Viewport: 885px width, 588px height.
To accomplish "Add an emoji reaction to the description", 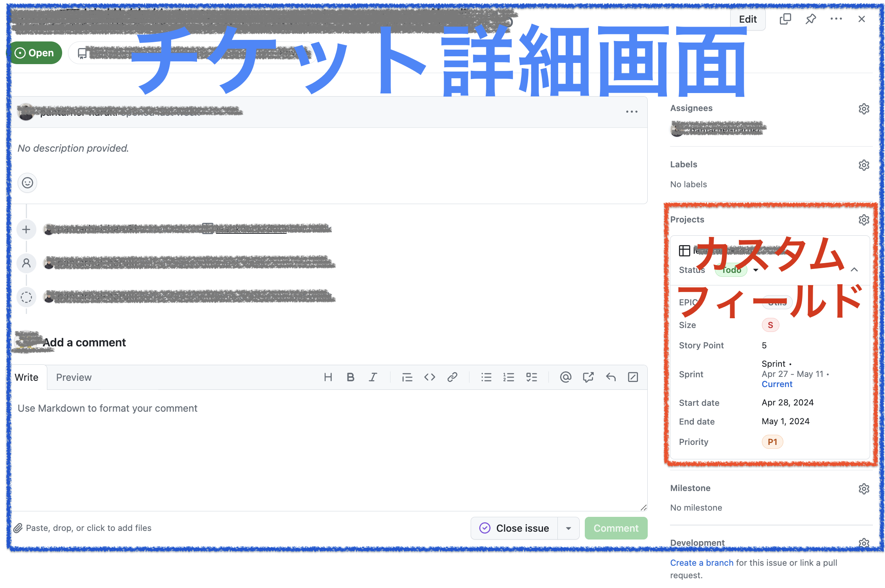I will coord(27,183).
